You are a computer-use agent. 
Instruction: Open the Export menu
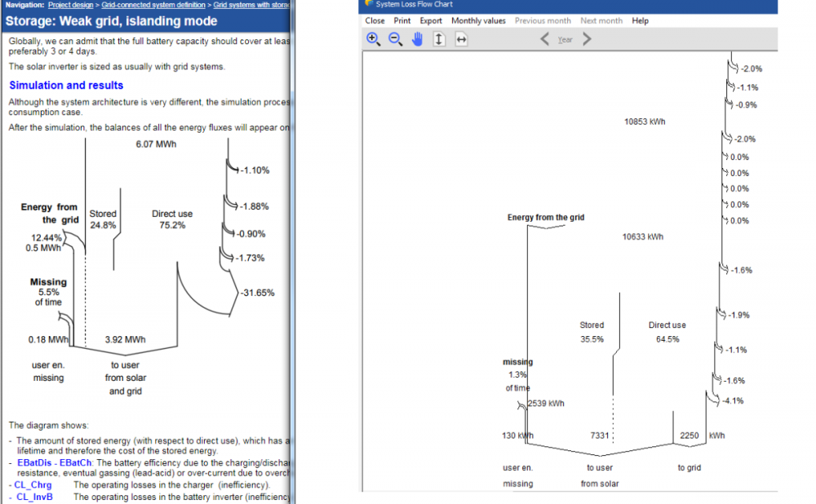coord(431,20)
